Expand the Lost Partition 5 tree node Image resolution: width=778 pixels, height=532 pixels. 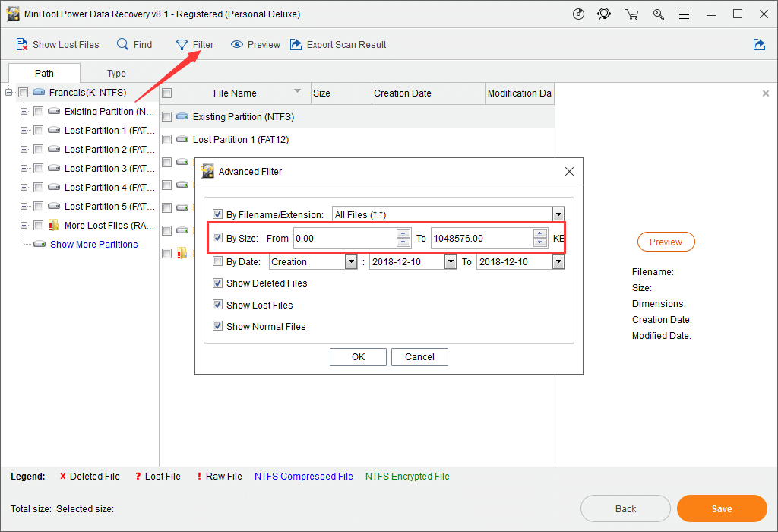click(x=24, y=207)
